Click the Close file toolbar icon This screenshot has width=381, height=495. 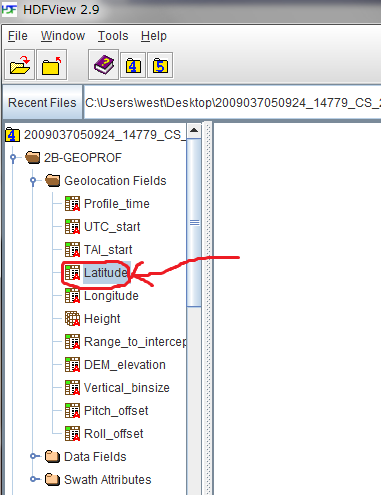[x=52, y=65]
